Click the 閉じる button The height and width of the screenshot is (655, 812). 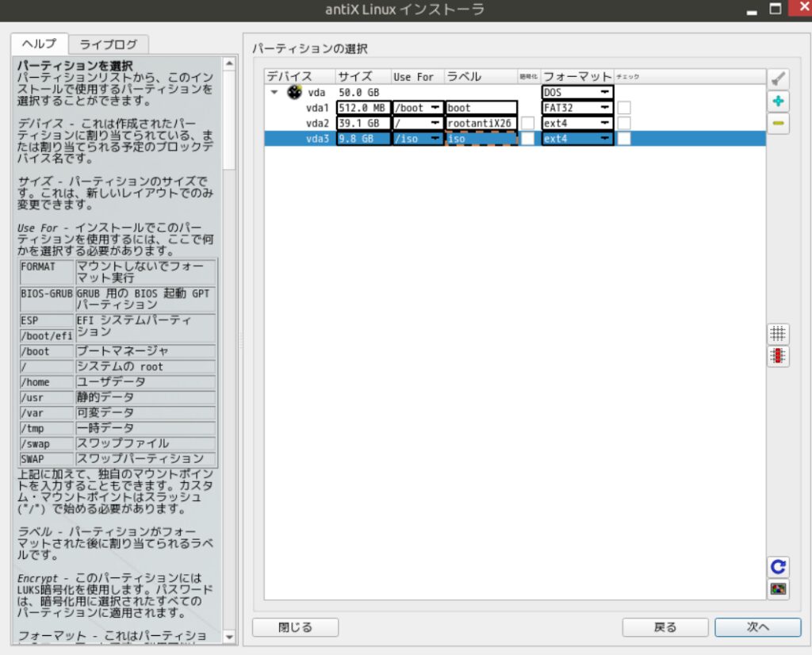295,627
